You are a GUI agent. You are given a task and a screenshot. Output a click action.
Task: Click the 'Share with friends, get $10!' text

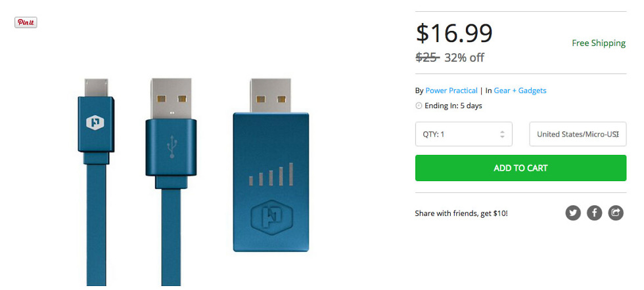pos(461,213)
